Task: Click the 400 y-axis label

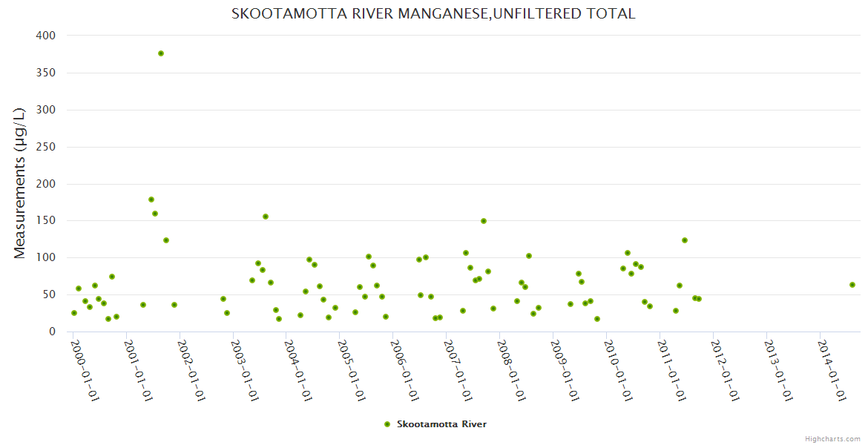Action: pos(46,36)
